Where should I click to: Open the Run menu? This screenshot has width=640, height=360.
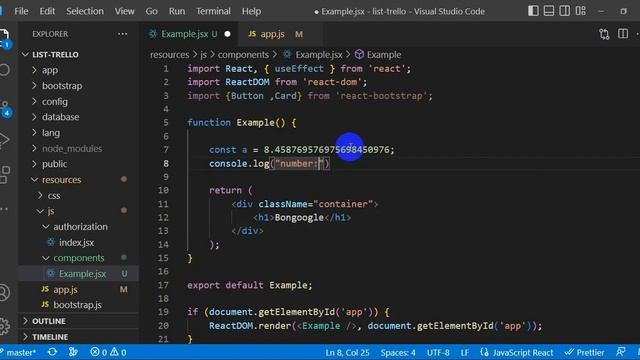click(x=177, y=11)
